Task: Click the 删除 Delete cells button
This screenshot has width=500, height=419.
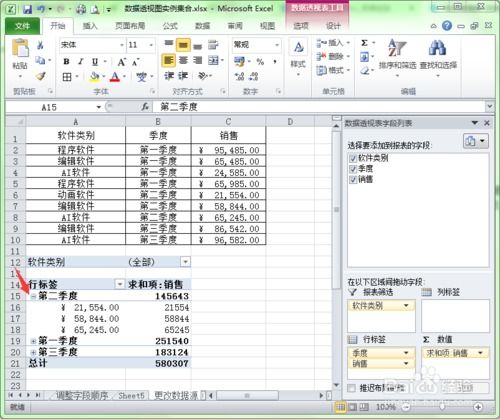Action: pos(333,57)
